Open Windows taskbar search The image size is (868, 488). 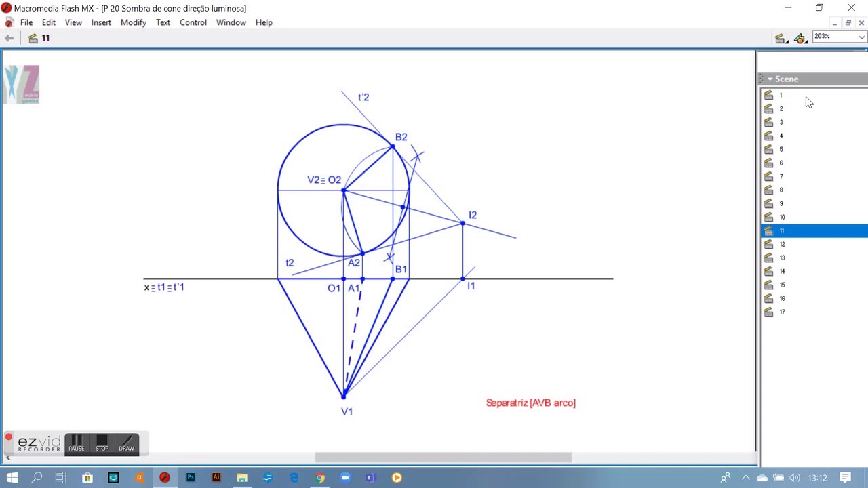click(37, 478)
